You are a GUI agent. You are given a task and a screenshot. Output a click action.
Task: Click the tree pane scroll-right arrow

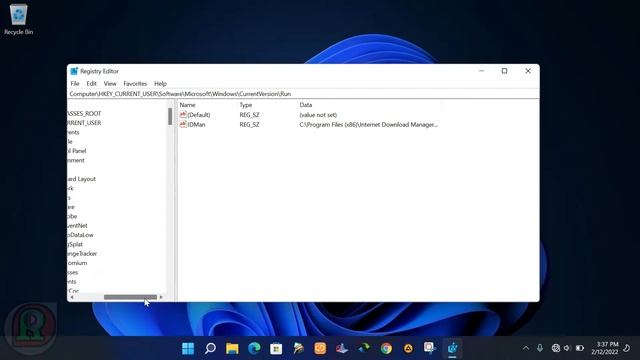click(x=161, y=297)
